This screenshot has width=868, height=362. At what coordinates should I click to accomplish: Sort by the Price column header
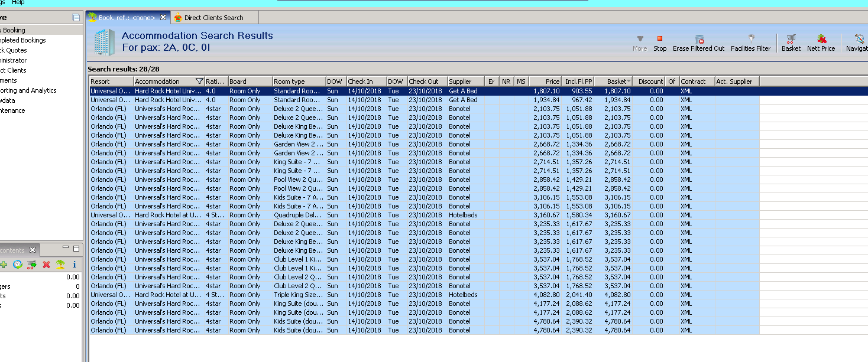tap(545, 81)
